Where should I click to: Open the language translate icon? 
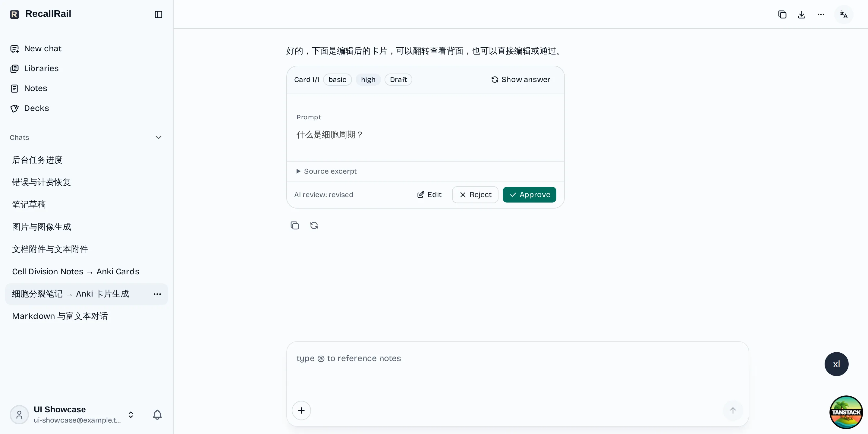coord(843,14)
